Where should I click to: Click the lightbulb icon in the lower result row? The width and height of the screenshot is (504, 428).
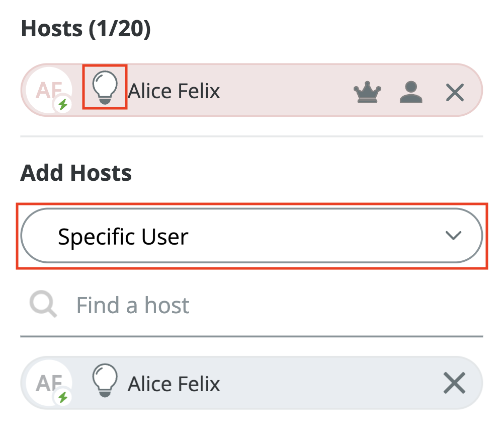[105, 380]
